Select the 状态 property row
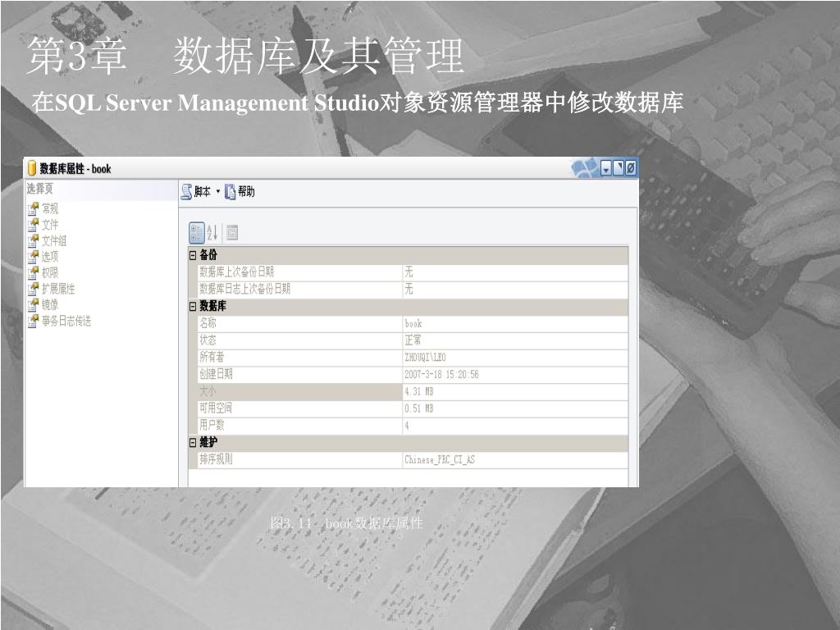Viewport: 840px width, 630px height. (x=413, y=340)
